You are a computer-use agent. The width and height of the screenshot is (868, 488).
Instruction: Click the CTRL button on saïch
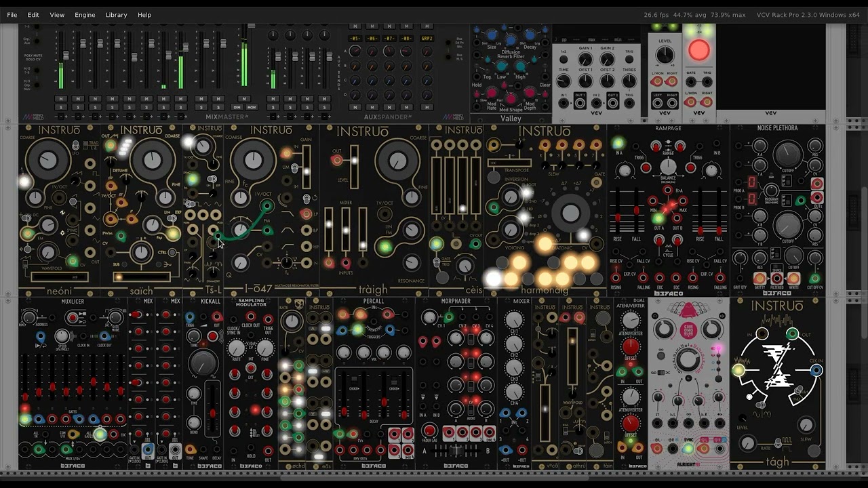click(x=173, y=251)
